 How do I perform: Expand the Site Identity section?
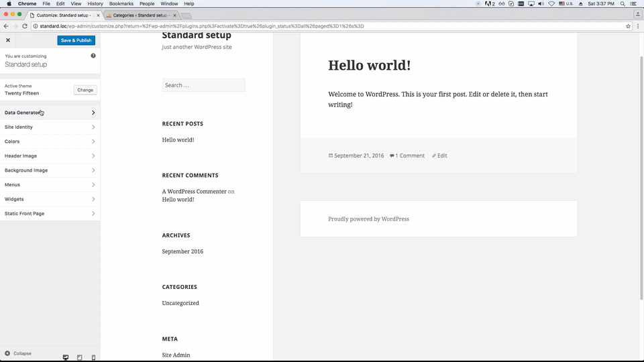[50, 127]
